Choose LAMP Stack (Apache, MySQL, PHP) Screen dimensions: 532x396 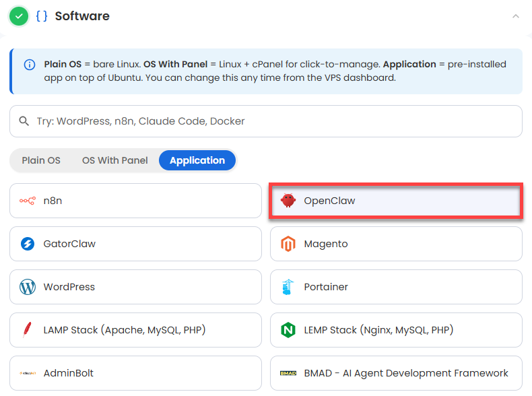(136, 330)
